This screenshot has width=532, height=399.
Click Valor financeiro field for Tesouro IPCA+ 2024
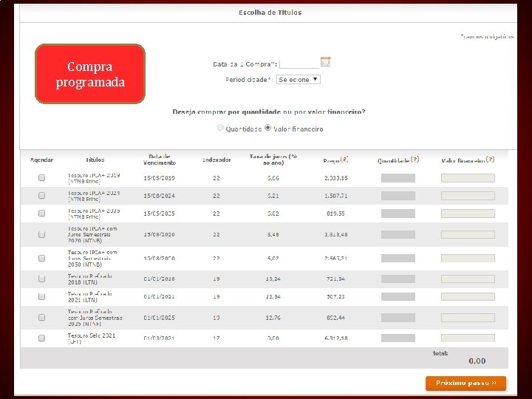click(468, 195)
